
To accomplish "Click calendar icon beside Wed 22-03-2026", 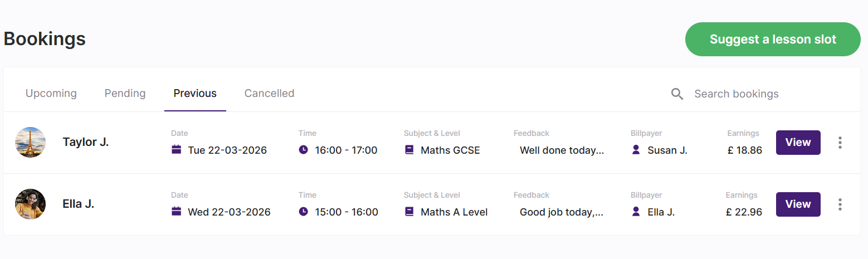I will point(177,212).
